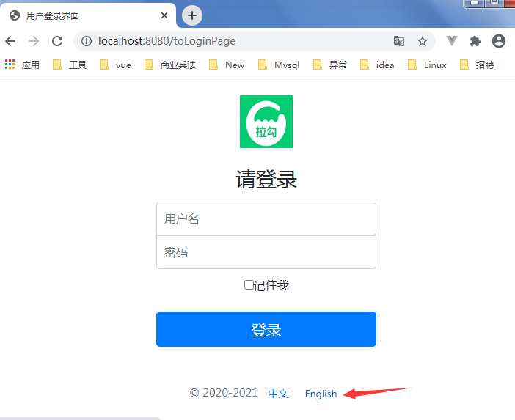Focus the 用户名 input field
Screen dimensions: 515x420
[x=266, y=218]
